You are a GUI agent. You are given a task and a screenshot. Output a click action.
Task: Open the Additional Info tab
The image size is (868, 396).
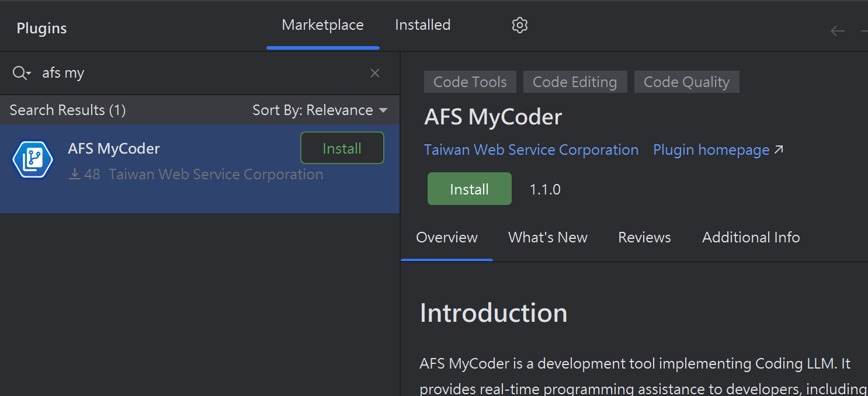click(x=751, y=238)
